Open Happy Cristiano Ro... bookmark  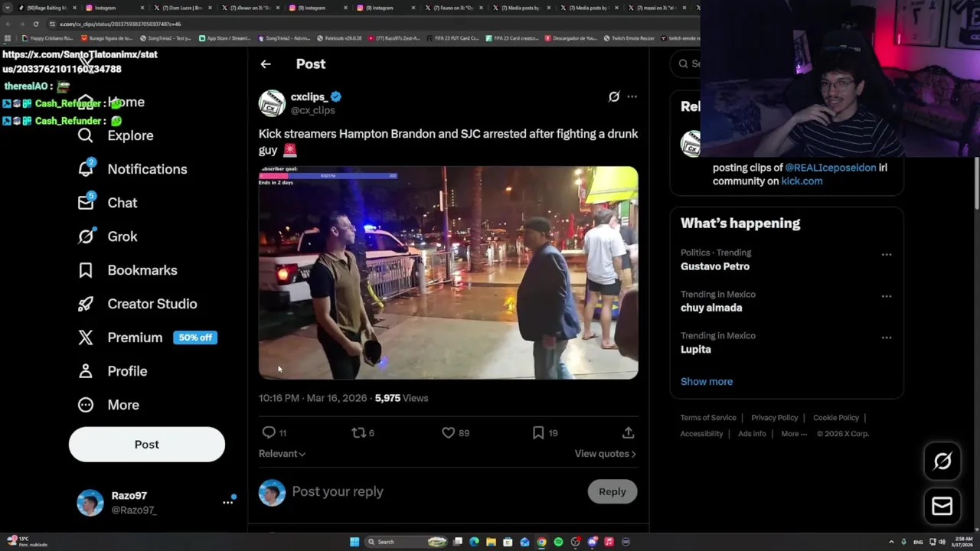click(x=47, y=38)
